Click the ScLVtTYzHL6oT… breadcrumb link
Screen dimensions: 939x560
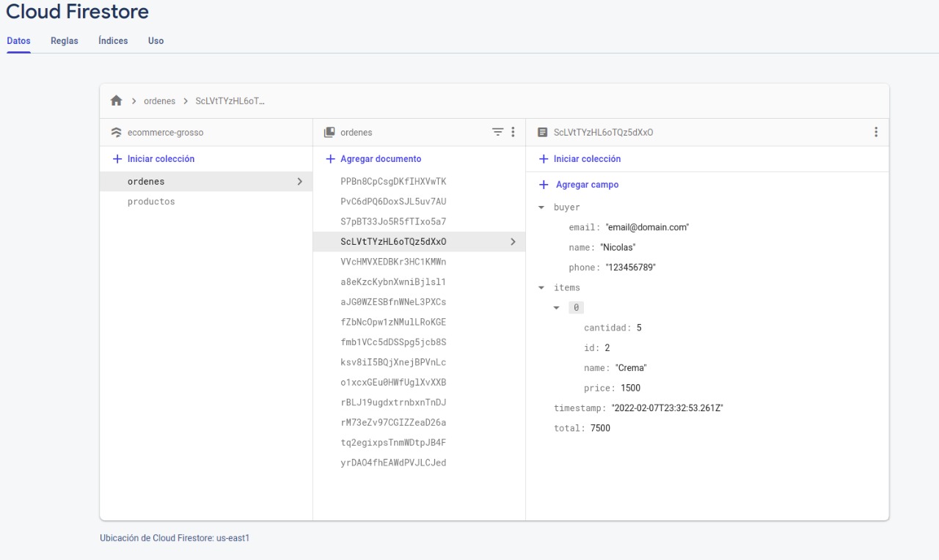(230, 101)
